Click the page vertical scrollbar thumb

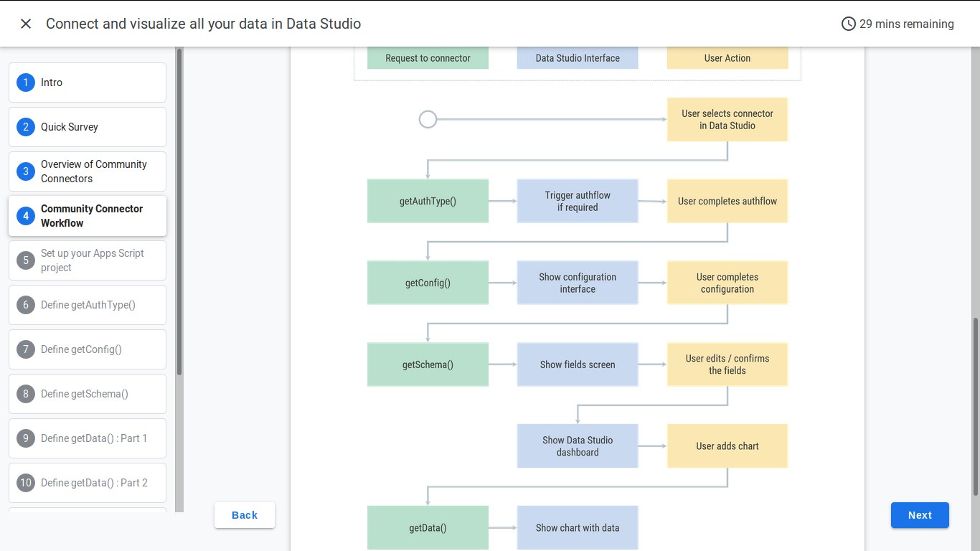976,406
